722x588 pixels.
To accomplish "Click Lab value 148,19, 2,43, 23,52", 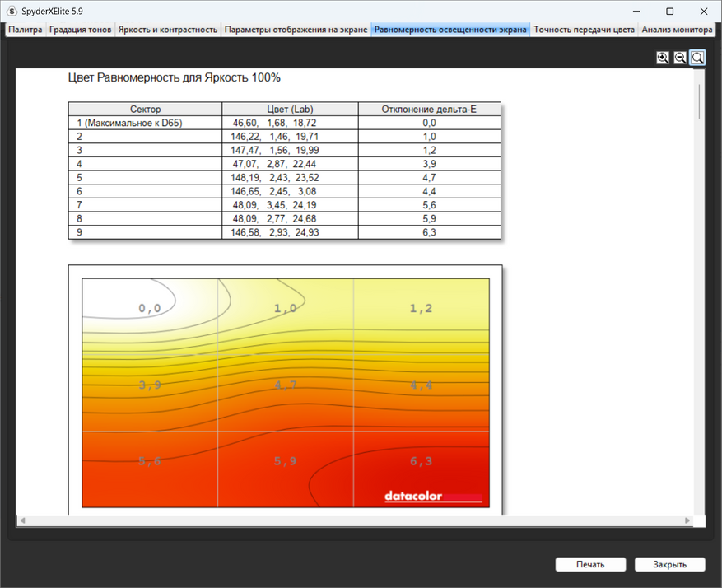I will [x=274, y=178].
